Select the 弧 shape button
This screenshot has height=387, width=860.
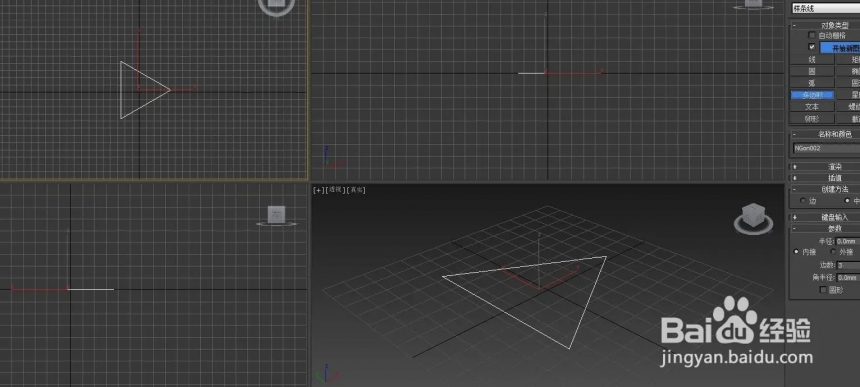(x=812, y=83)
